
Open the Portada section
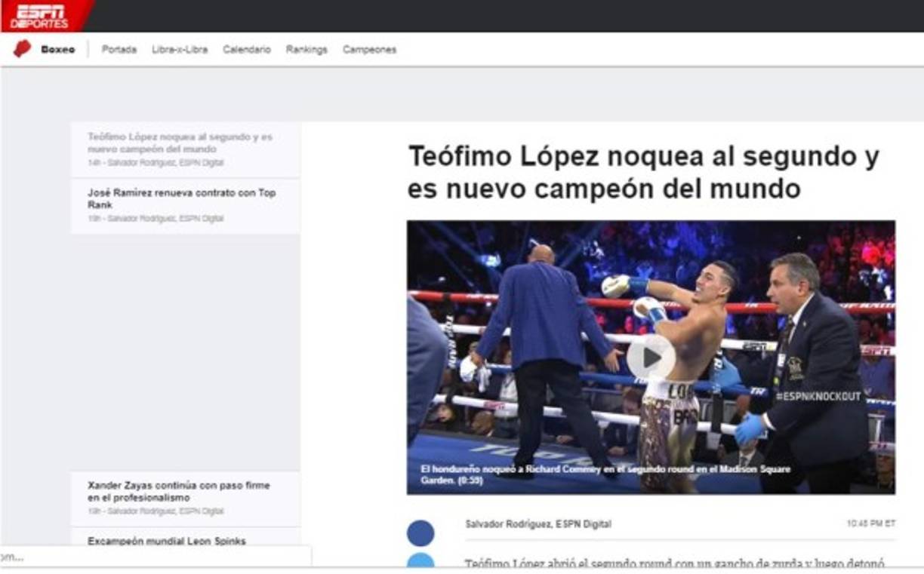[x=119, y=49]
